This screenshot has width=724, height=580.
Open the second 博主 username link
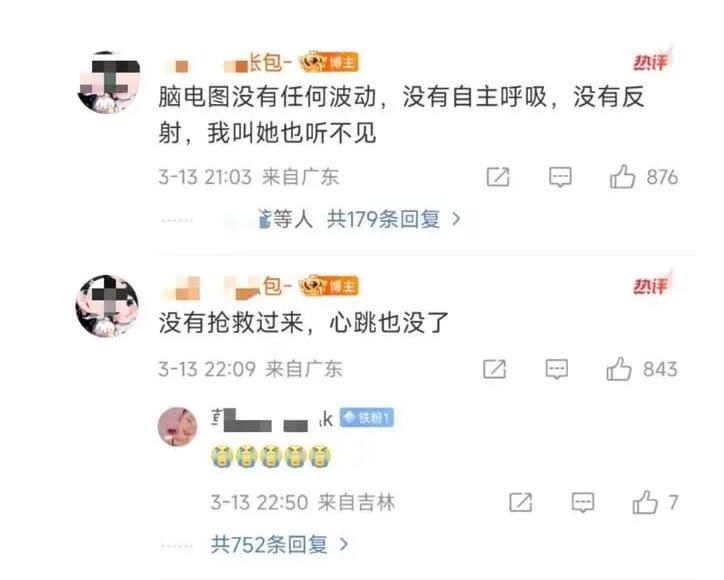point(228,286)
